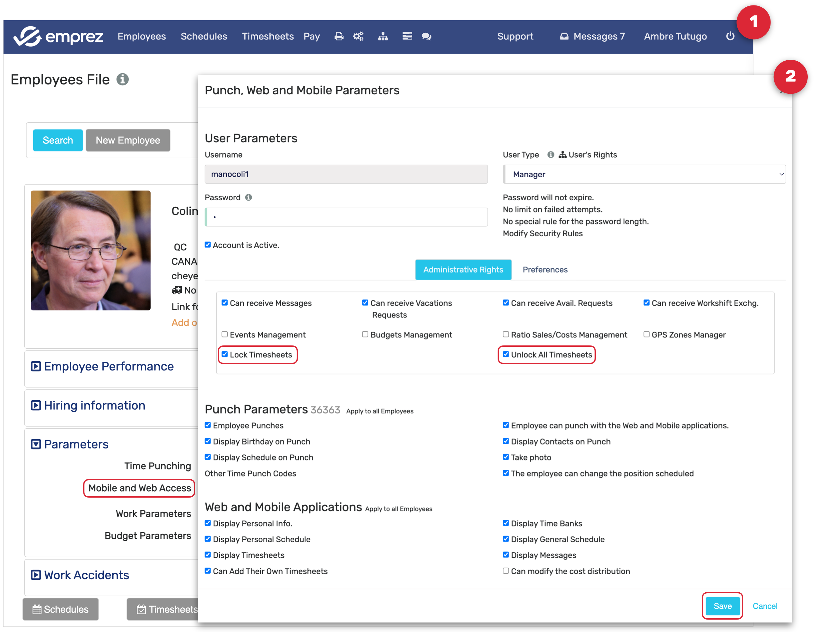Click the employee photo thumbnail

click(x=91, y=250)
